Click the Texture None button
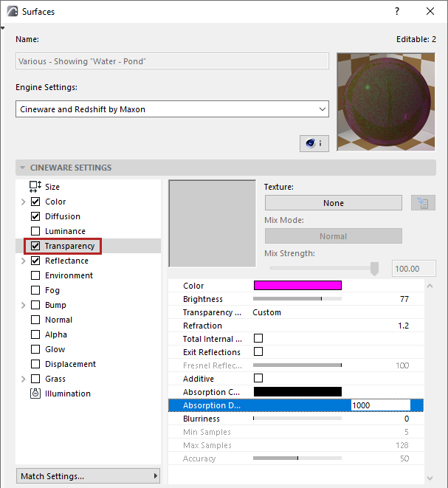The height and width of the screenshot is (488, 448). pos(333,203)
